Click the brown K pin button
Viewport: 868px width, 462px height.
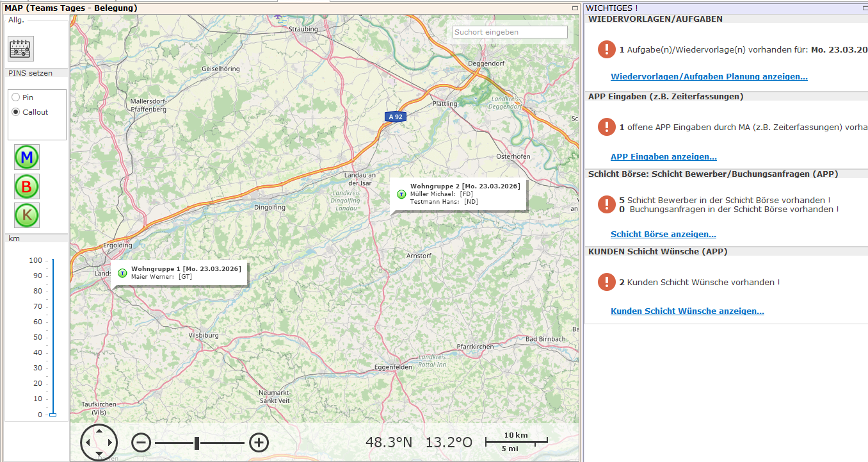[x=27, y=215]
